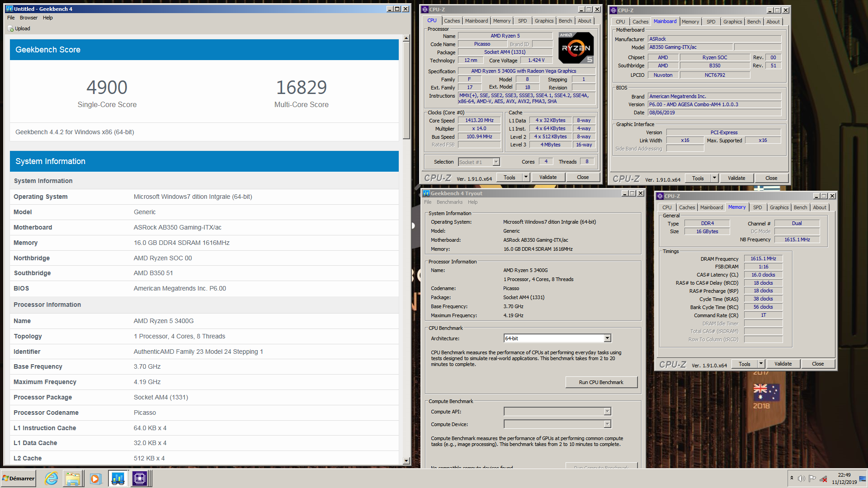Open the volume control in system tray
The height and width of the screenshot is (488, 868).
[x=802, y=479]
